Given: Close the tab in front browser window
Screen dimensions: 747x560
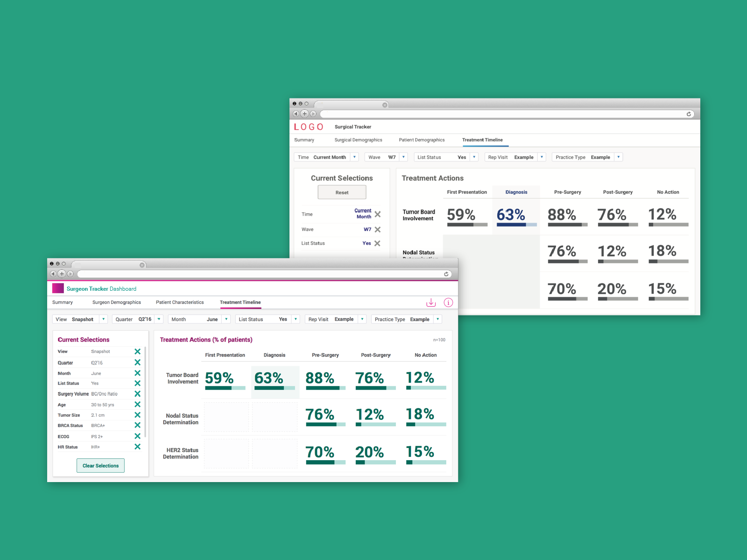Looking at the screenshot, I should click(142, 265).
